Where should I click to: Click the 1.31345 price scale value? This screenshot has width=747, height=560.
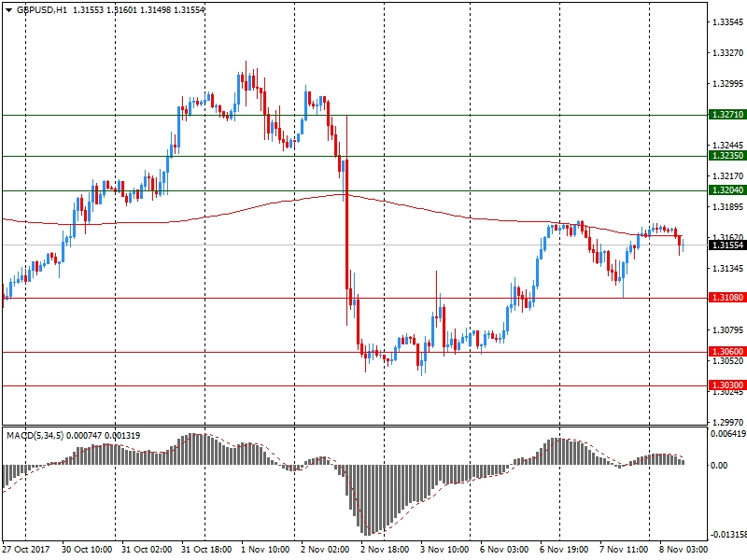click(x=727, y=269)
